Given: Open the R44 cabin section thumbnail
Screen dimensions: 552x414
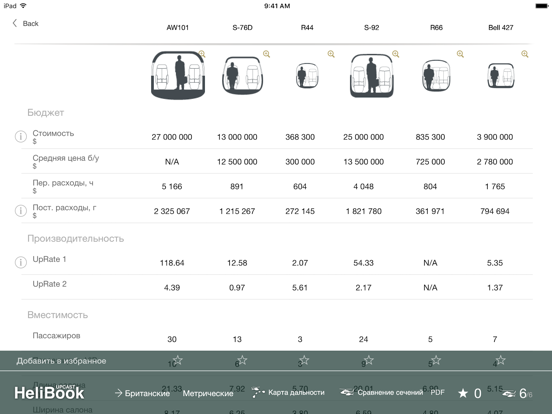Looking at the screenshot, I should click(307, 75).
